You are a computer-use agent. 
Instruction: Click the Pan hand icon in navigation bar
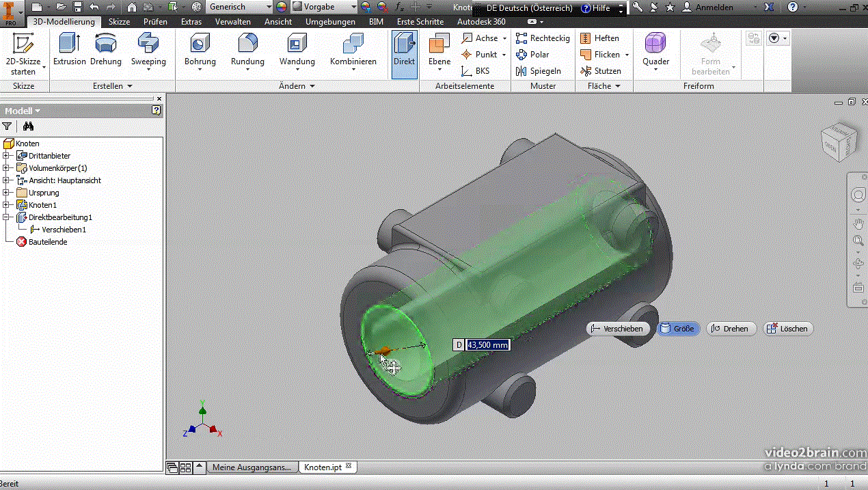click(858, 223)
